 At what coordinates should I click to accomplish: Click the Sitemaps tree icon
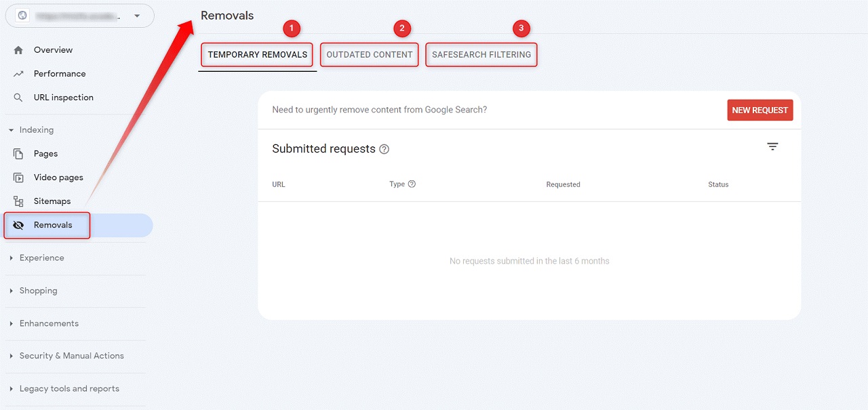(x=18, y=201)
